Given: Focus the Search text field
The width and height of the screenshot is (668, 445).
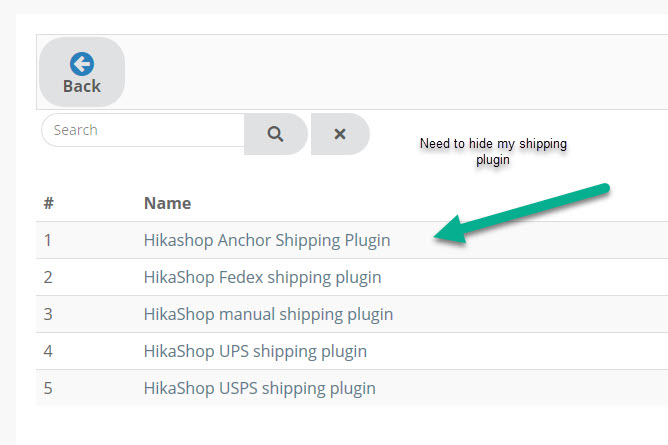Looking at the screenshot, I should pos(143,130).
